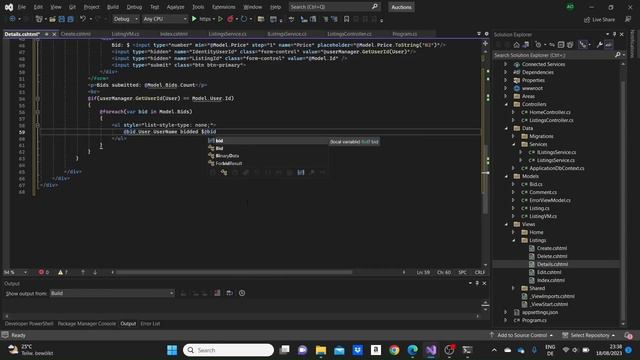
Task: Click the Auctions solution name button
Action: click(x=401, y=7)
